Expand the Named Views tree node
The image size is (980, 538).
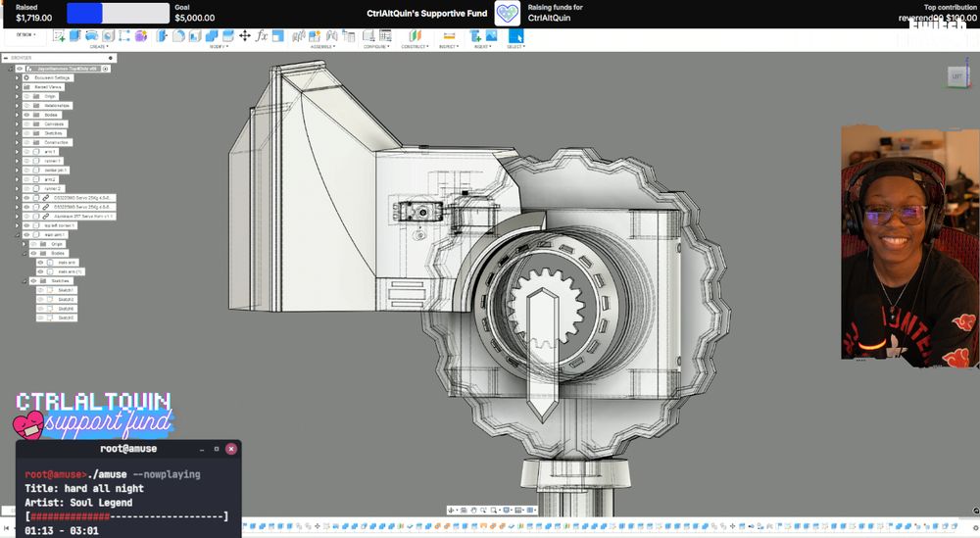click(17, 87)
